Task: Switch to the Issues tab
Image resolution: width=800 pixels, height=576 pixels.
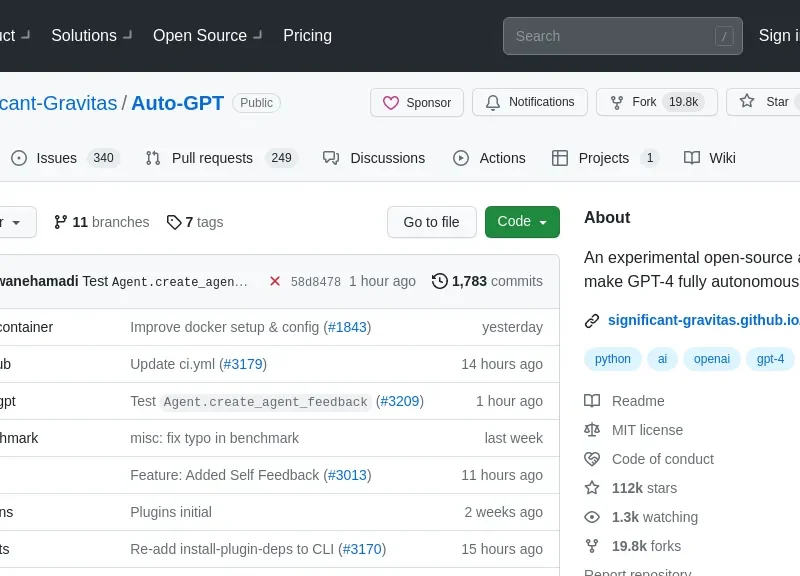Action: [x=65, y=158]
